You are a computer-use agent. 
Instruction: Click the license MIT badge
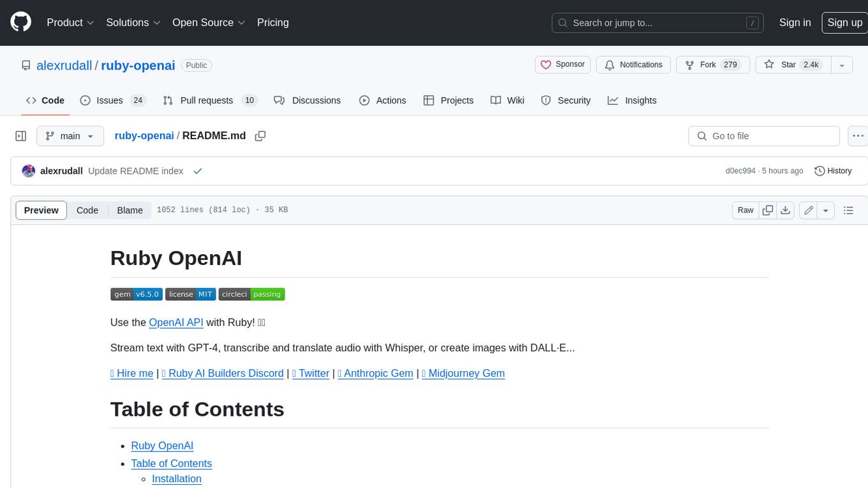pos(191,294)
